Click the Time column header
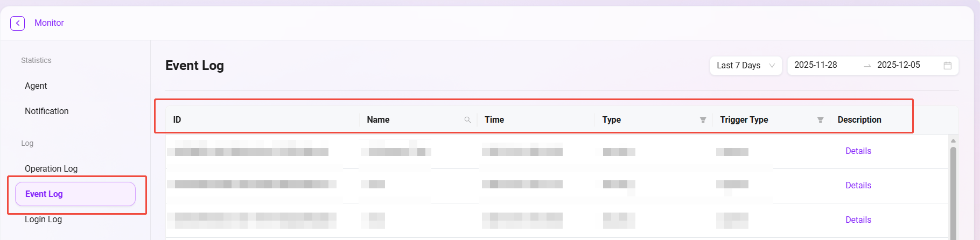980x240 pixels. point(494,120)
